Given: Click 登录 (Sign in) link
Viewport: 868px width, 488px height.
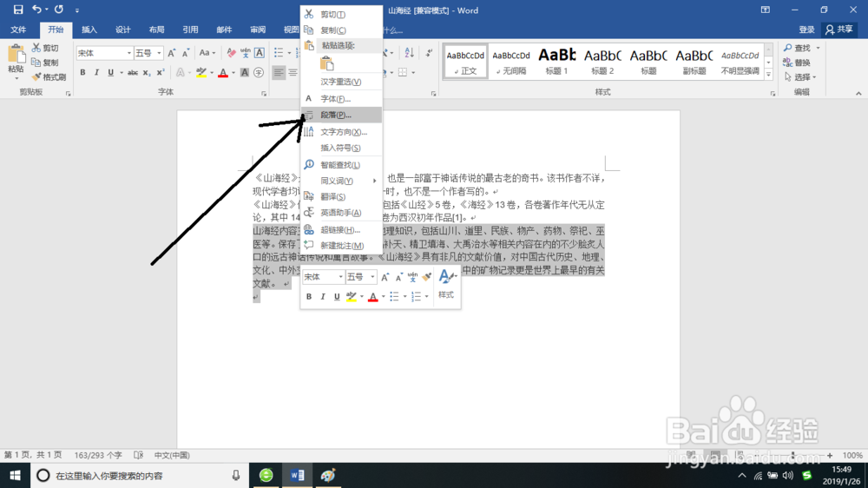Looking at the screenshot, I should [806, 30].
